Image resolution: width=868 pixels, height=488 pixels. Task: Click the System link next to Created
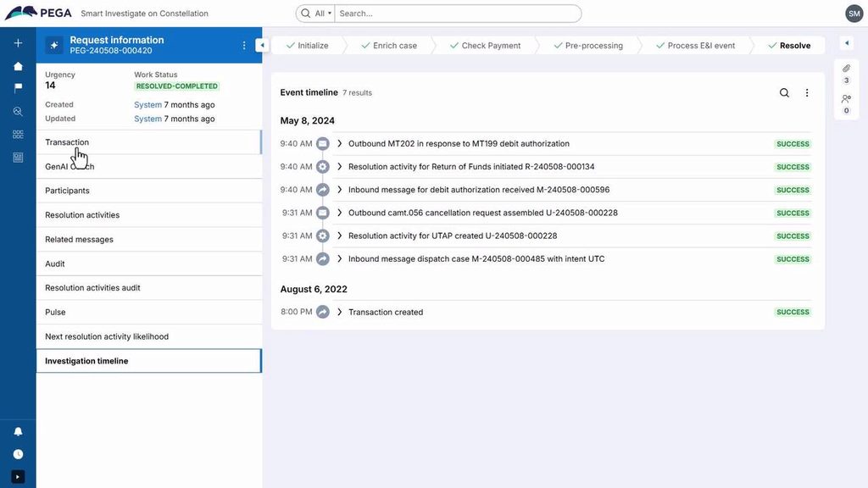pos(147,105)
